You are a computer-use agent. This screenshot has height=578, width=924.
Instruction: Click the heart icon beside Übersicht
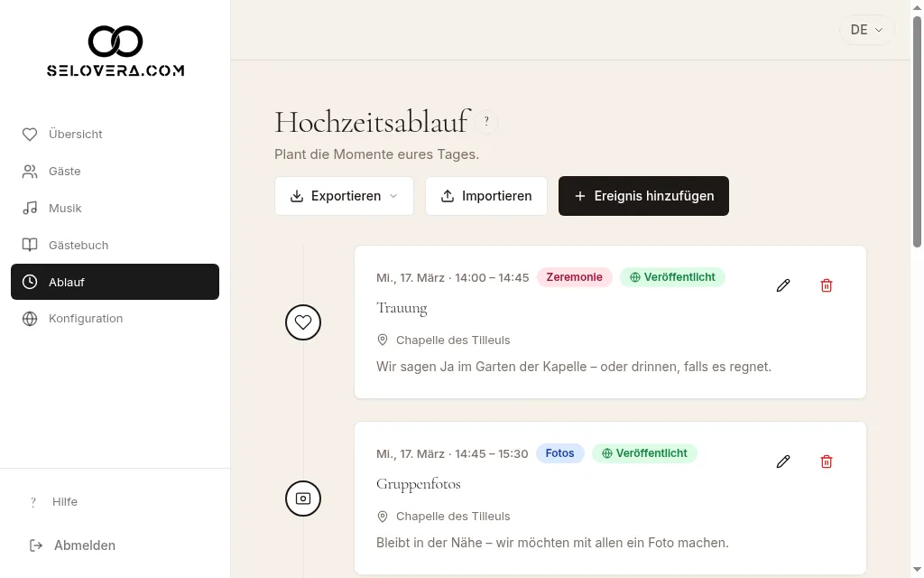coord(30,135)
